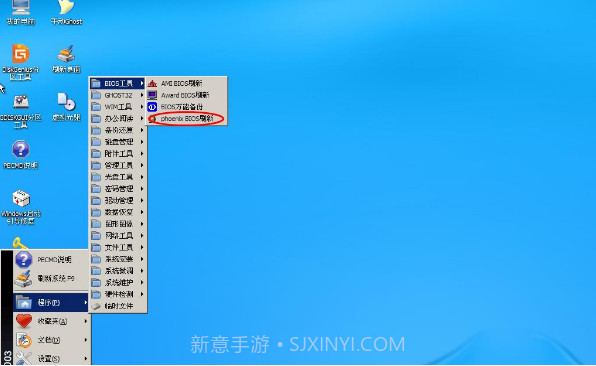
Task: Click the blue BIOS万能备份 icon
Action: coord(152,107)
